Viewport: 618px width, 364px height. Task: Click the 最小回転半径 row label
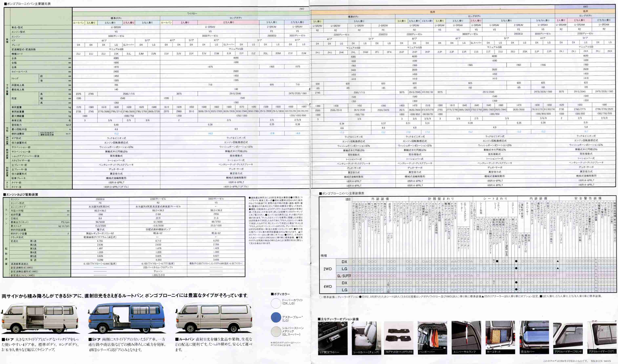pos(19,129)
